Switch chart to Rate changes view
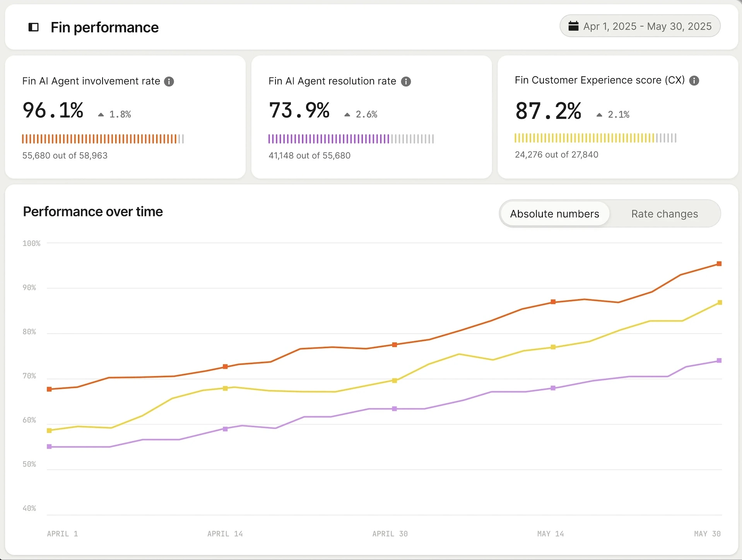The image size is (742, 560). [x=664, y=214]
